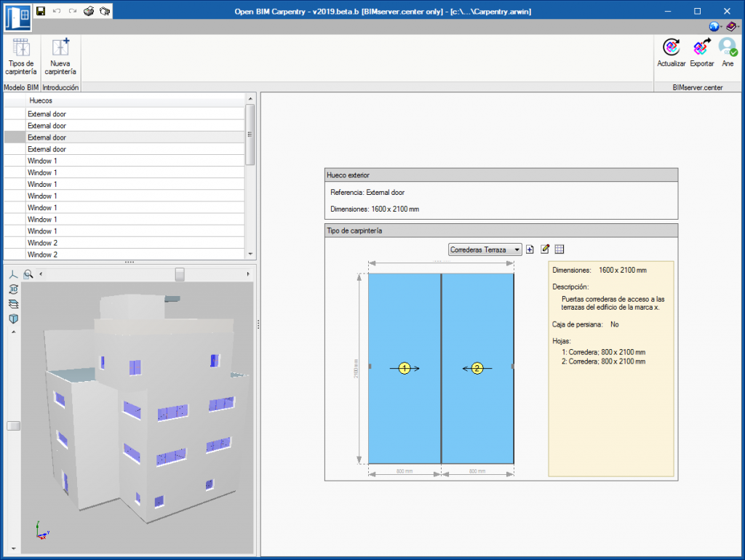745x560 pixels.
Task: Select the second Window 1 row
Action: [124, 172]
